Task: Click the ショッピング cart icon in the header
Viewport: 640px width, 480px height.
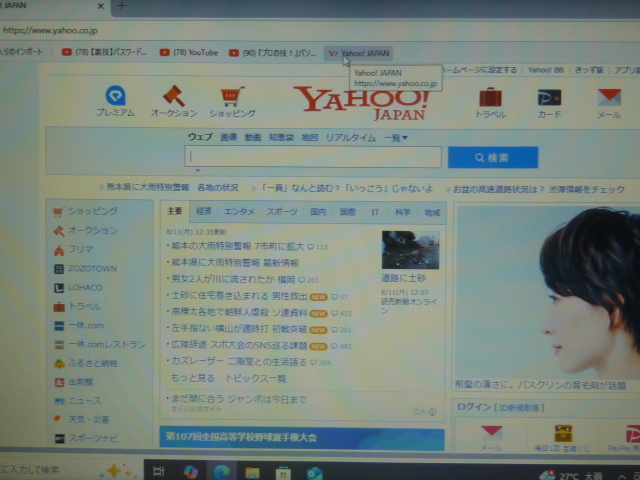Action: (x=232, y=98)
